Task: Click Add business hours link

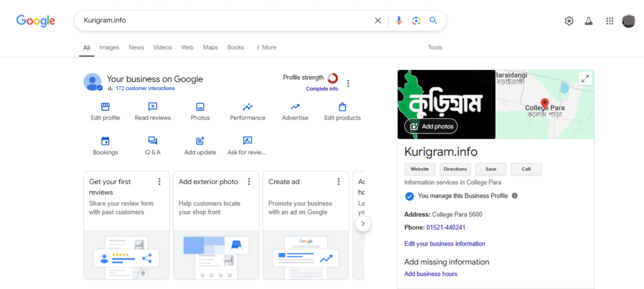Action: pos(431,274)
